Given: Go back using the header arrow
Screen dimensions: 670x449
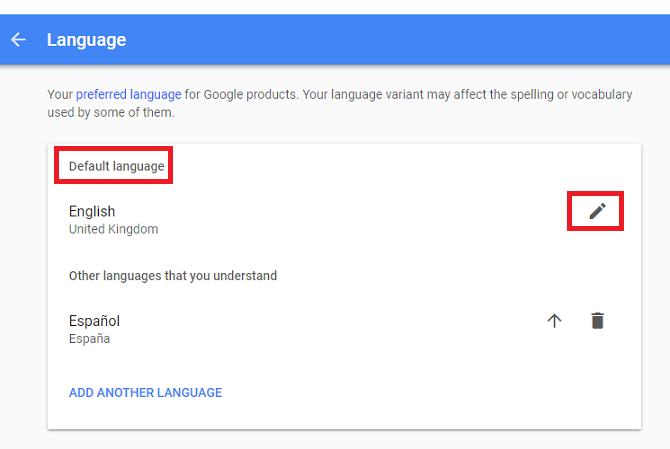Looking at the screenshot, I should click(x=18, y=40).
